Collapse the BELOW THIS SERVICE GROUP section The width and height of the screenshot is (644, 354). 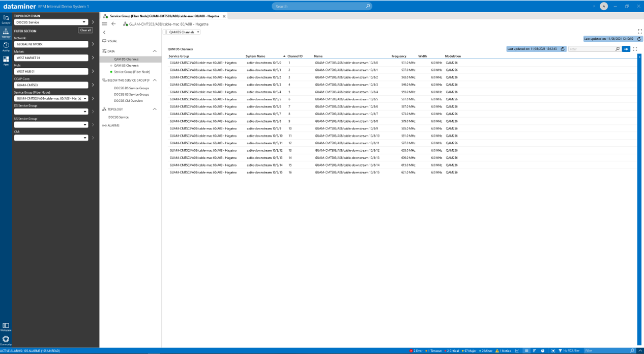click(155, 80)
